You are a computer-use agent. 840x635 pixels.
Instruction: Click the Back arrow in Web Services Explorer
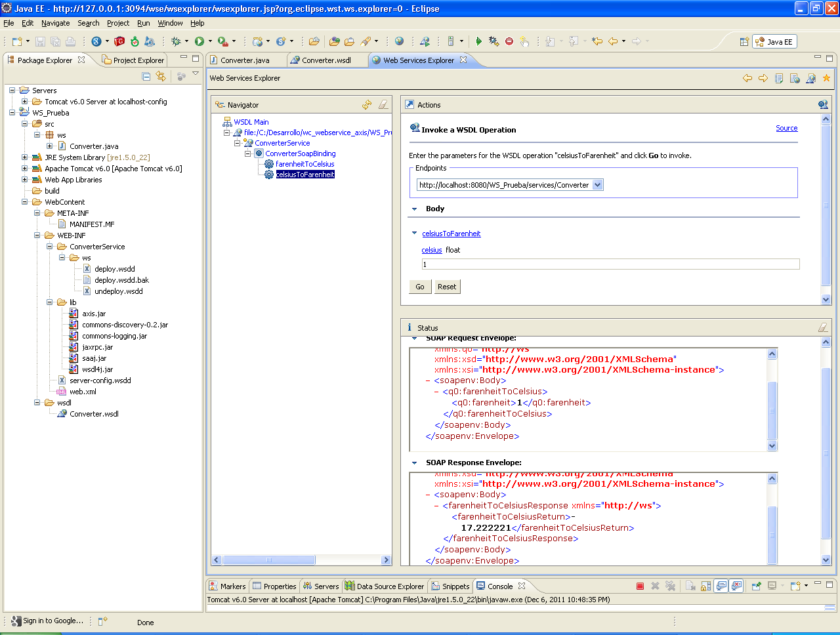click(747, 78)
